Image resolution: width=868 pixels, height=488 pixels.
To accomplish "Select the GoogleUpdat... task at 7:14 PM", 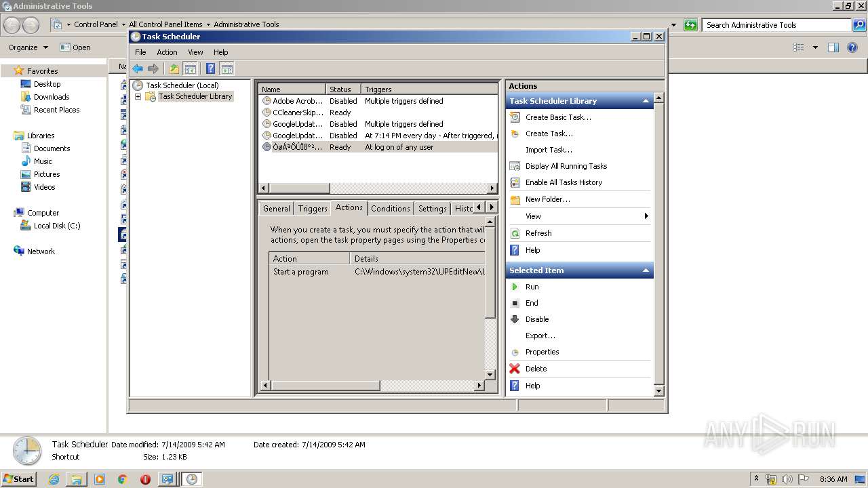I will 378,136.
